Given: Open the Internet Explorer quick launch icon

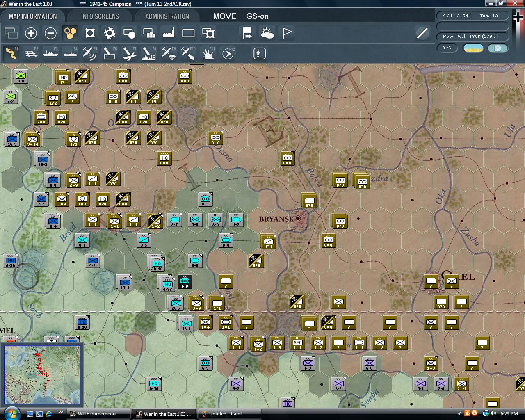Looking at the screenshot, I should (x=49, y=413).
